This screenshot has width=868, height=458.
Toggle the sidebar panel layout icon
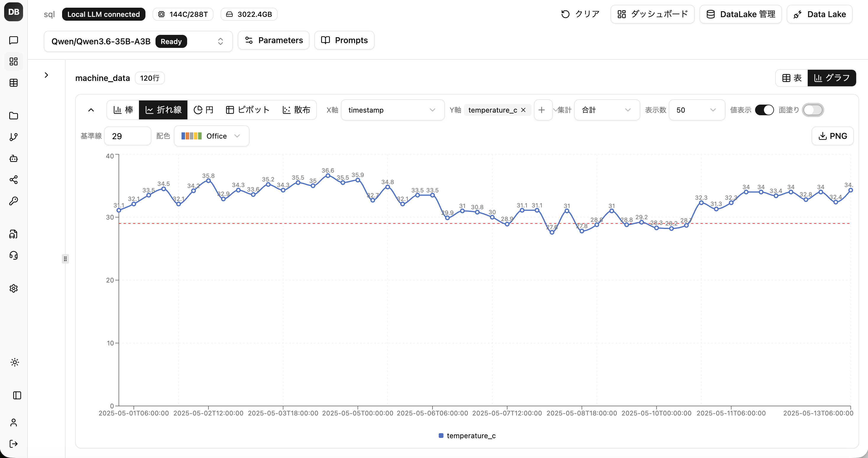click(17, 395)
